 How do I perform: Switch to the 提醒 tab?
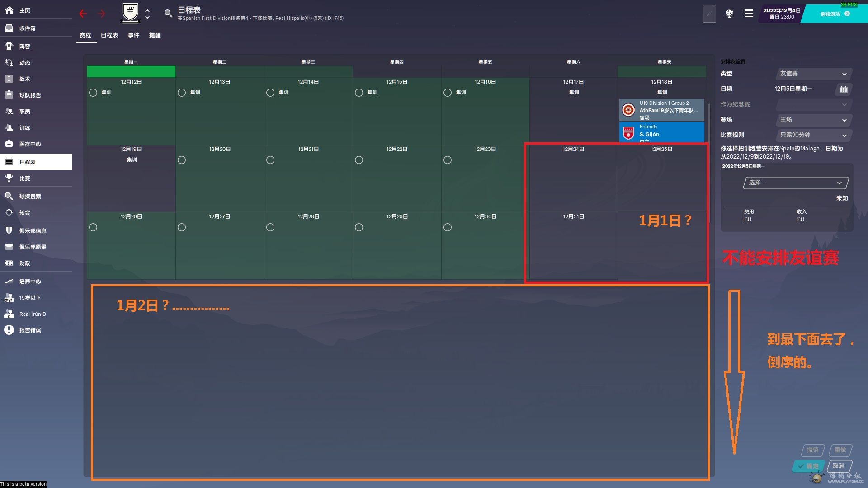coord(155,35)
